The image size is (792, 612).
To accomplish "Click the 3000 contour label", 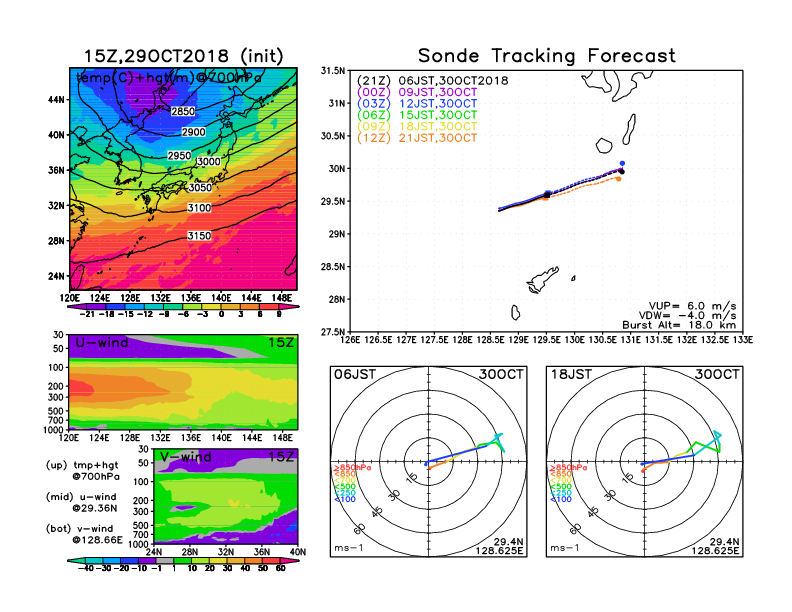I will (208, 162).
